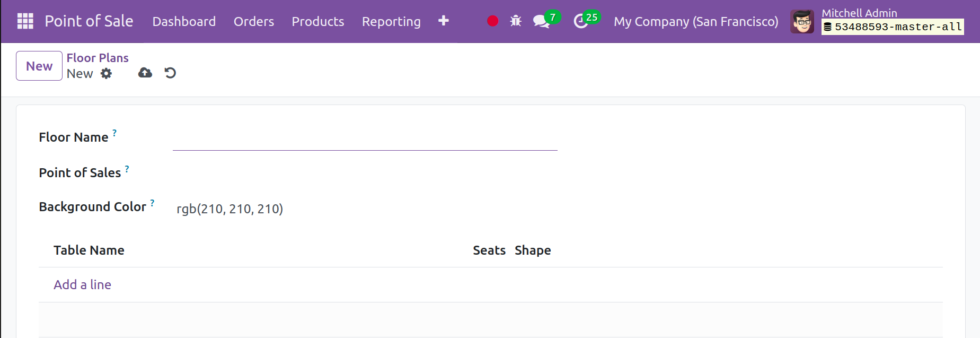Click the Background Color rgb value
This screenshot has width=980, height=338.
229,209
